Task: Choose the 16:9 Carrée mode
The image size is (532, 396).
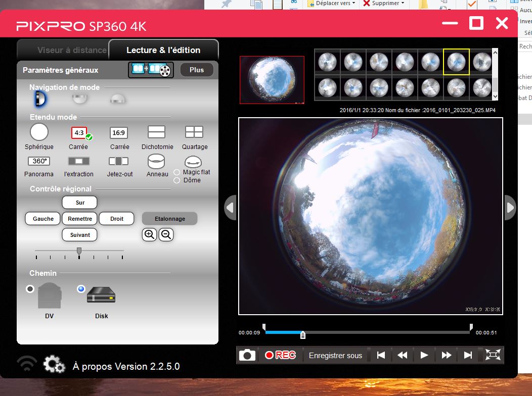Action: point(119,132)
